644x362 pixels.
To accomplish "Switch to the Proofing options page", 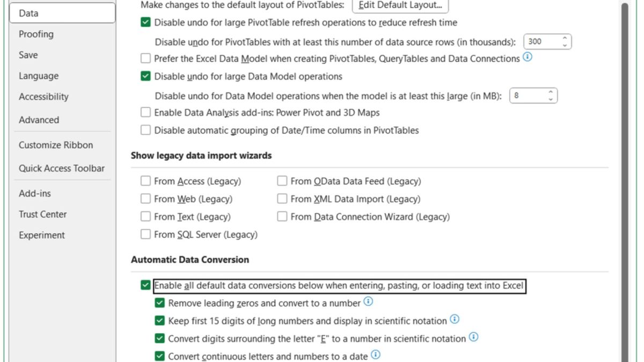I will (36, 34).
